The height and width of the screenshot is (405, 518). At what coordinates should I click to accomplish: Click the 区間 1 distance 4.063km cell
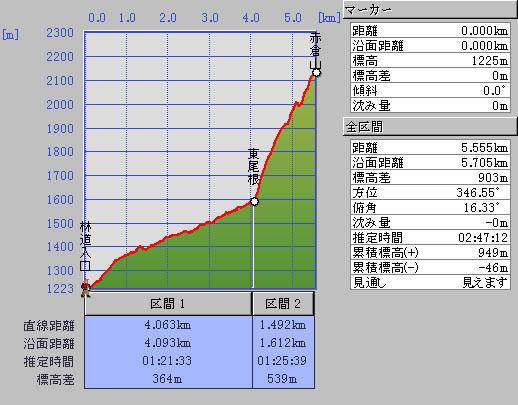coord(168,325)
